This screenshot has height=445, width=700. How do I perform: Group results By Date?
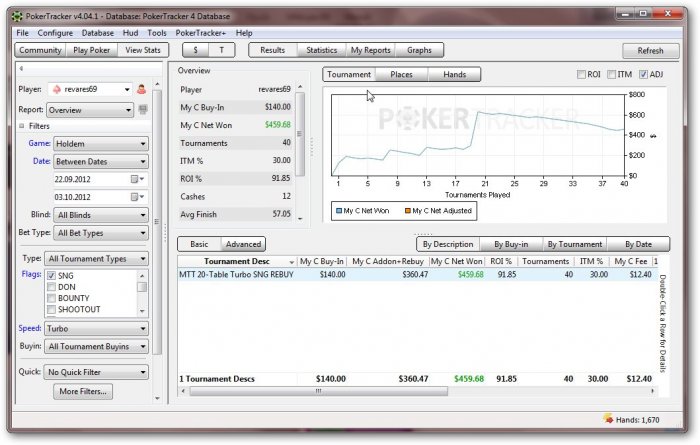click(x=638, y=244)
